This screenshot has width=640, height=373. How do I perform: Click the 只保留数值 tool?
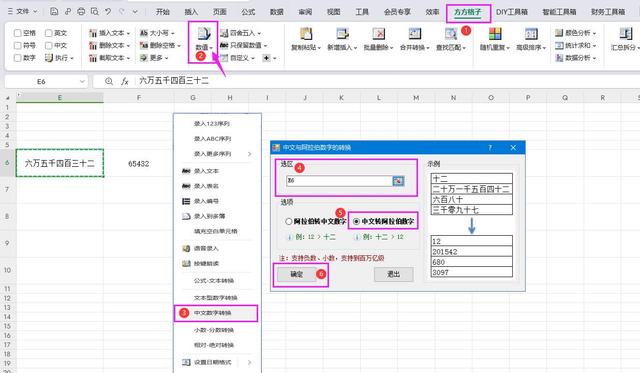[244, 45]
